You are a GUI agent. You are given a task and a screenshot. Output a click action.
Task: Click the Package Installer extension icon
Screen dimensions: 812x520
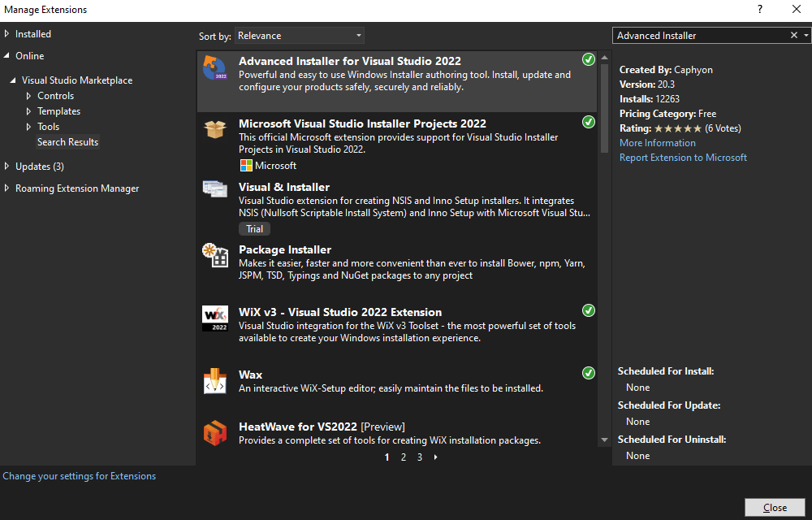[215, 254]
